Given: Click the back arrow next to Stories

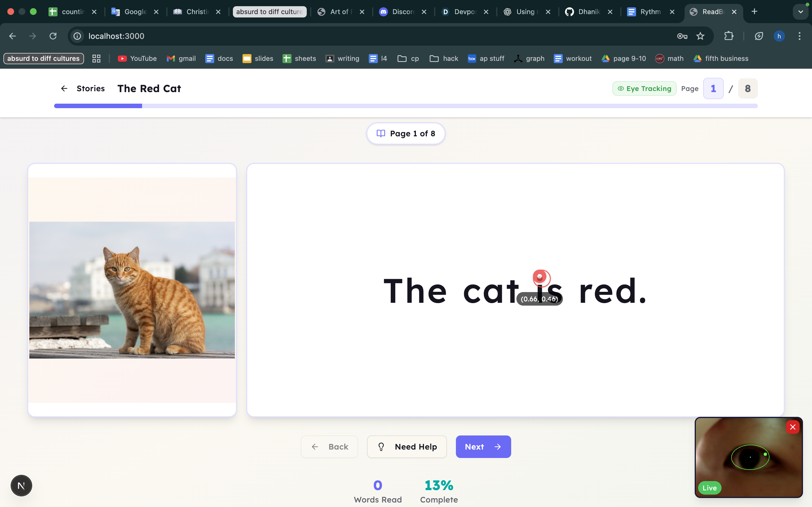Looking at the screenshot, I should [64, 88].
